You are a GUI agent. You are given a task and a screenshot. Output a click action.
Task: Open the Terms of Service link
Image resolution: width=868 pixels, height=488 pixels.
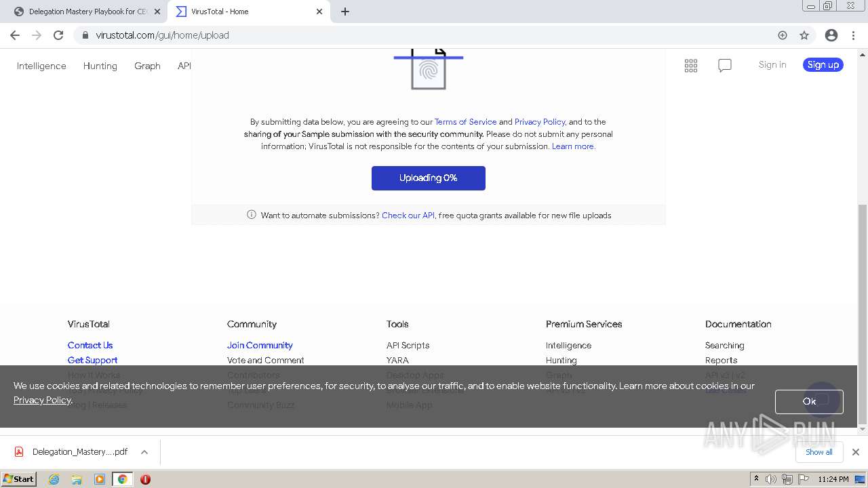(465, 122)
